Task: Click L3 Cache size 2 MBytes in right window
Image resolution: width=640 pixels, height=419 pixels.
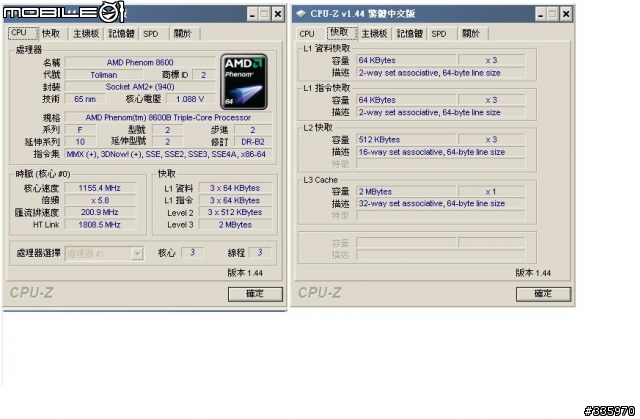Action: pos(406,191)
